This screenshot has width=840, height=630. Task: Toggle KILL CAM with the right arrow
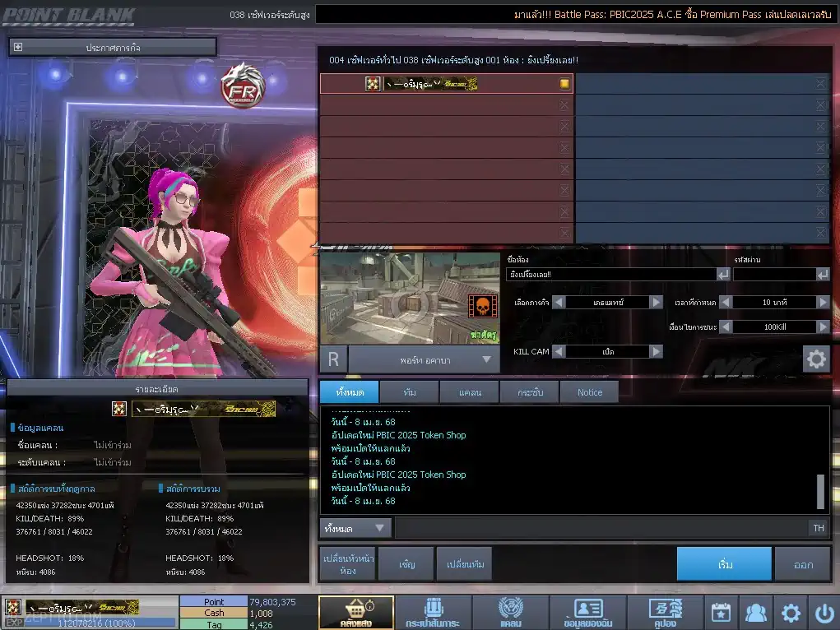tap(656, 351)
